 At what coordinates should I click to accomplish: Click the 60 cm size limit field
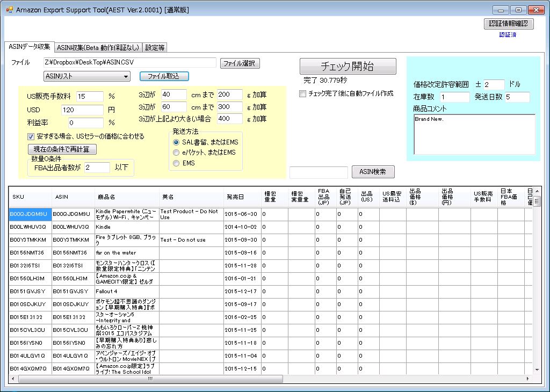(x=174, y=107)
